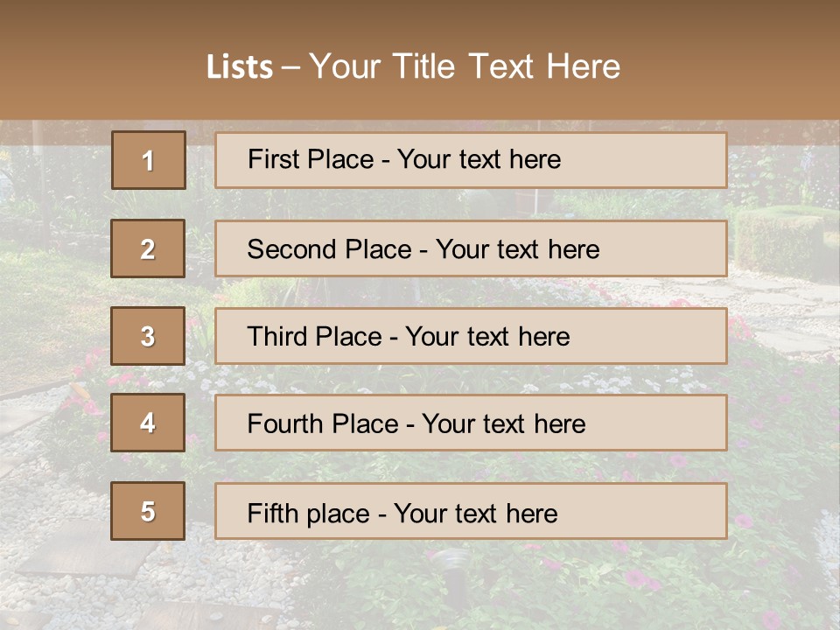The image size is (840, 630).
Task: Click 'First Place' words in first bar
Action: (x=311, y=159)
